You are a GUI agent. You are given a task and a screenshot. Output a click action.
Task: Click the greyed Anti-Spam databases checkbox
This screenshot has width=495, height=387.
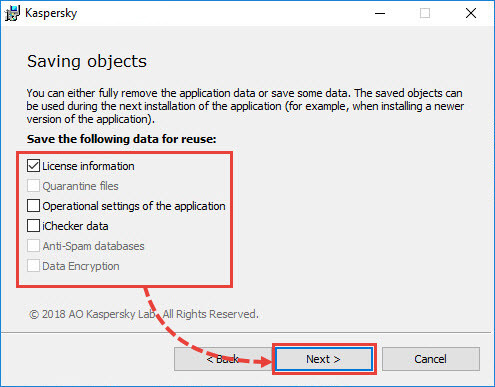(x=33, y=246)
